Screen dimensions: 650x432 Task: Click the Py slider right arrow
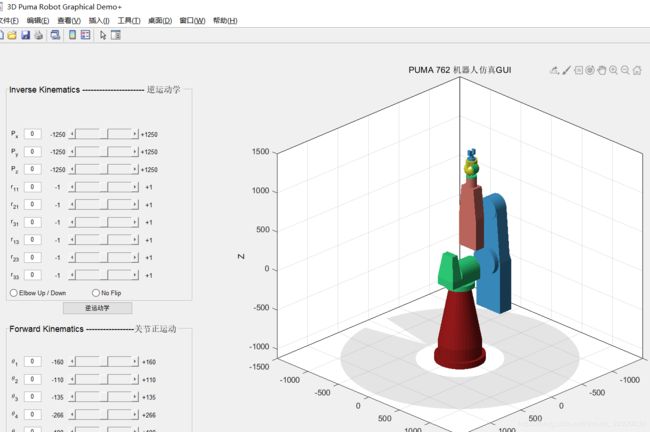pyautogui.click(x=135, y=152)
